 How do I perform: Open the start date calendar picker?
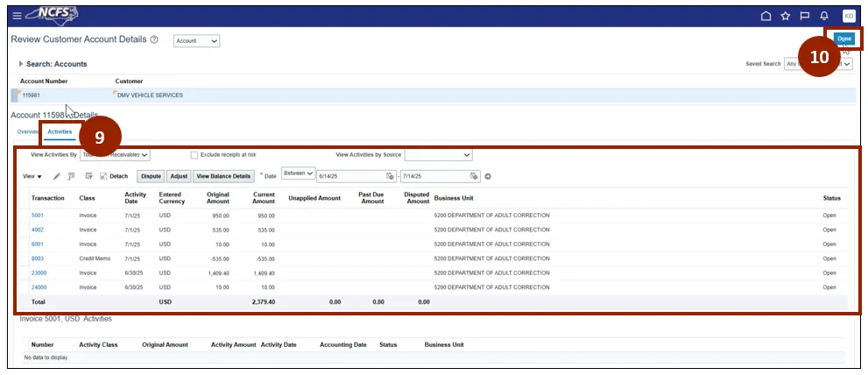390,176
